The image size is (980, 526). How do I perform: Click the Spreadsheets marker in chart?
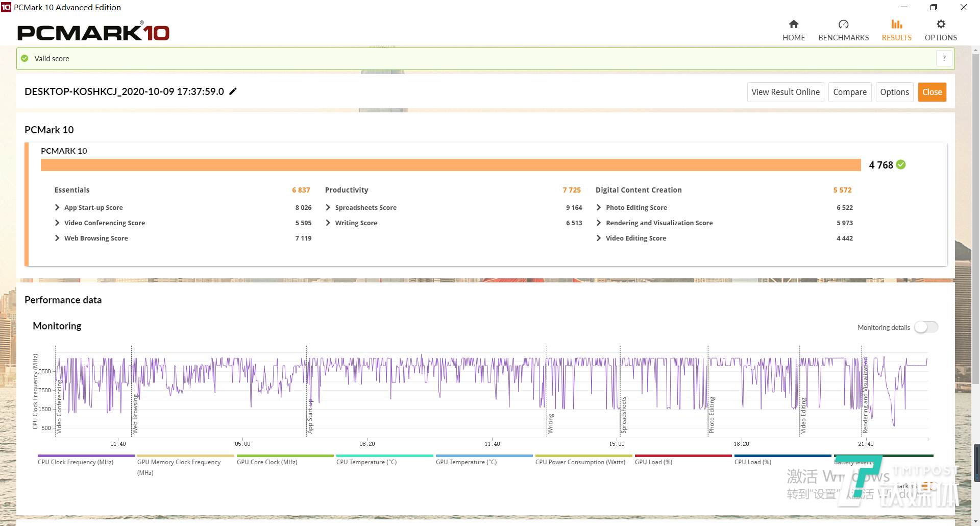[x=623, y=415]
